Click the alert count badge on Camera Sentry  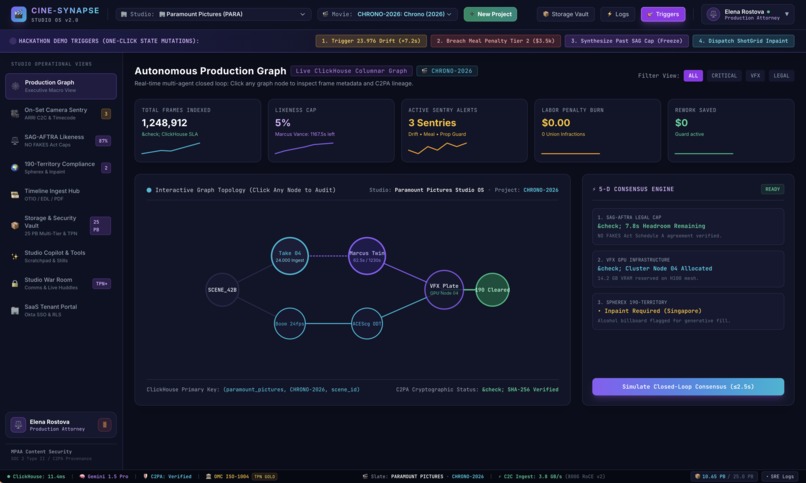click(x=106, y=114)
